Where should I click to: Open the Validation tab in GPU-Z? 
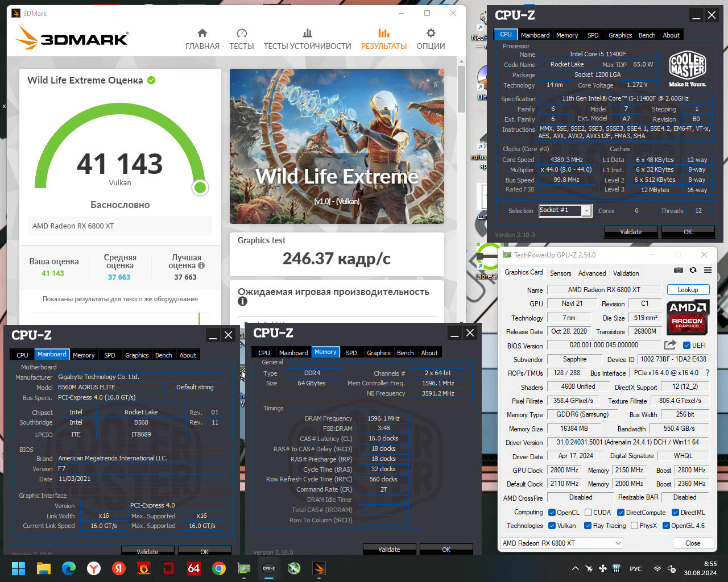[x=626, y=273]
